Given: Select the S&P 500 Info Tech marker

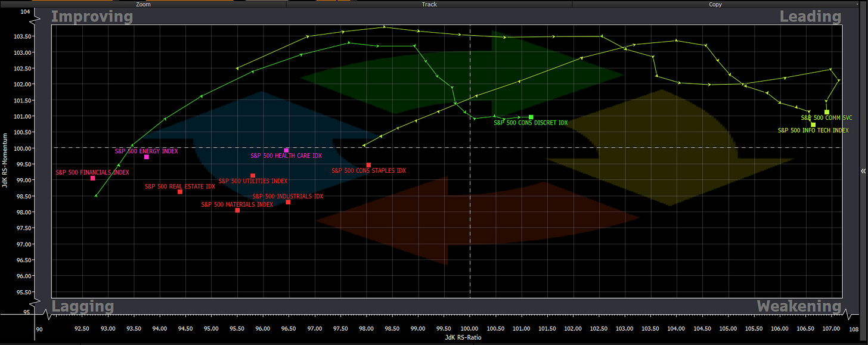Looking at the screenshot, I should (813, 125).
